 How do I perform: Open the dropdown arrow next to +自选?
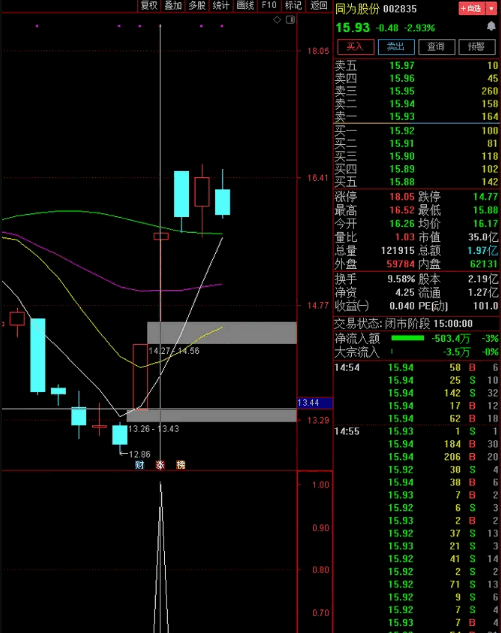[491, 8]
